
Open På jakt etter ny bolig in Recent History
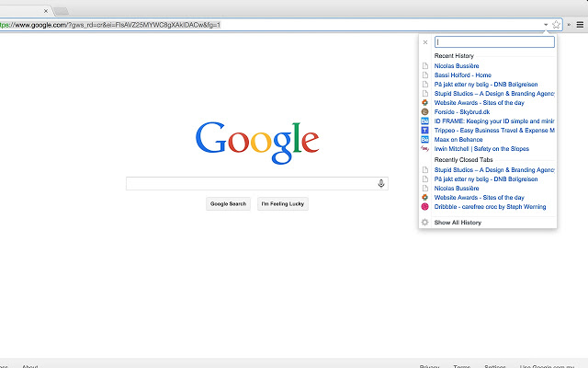486,85
